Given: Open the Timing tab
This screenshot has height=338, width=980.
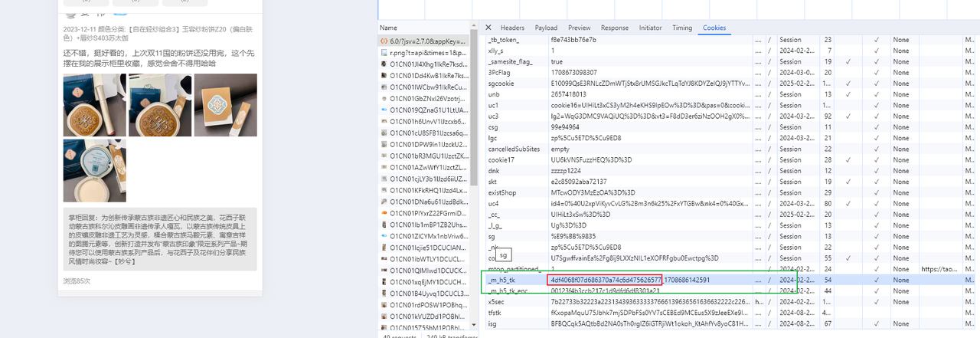Looking at the screenshot, I should click(x=682, y=28).
